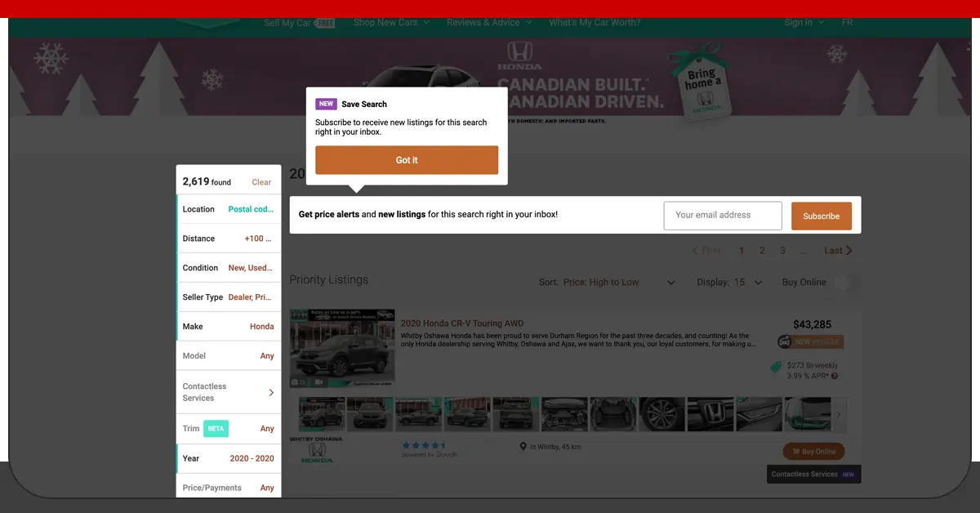
Task: Select the wheel rim thumbnail
Action: [661, 415]
